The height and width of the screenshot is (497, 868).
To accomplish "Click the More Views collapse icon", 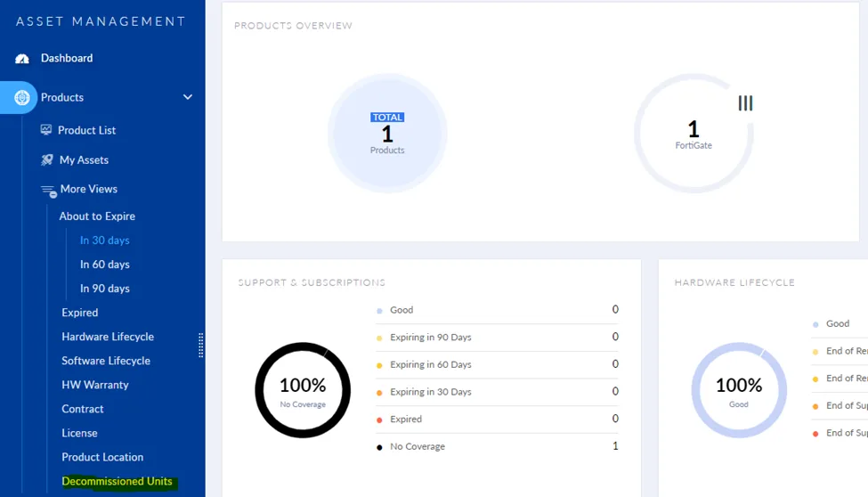I will coord(48,190).
